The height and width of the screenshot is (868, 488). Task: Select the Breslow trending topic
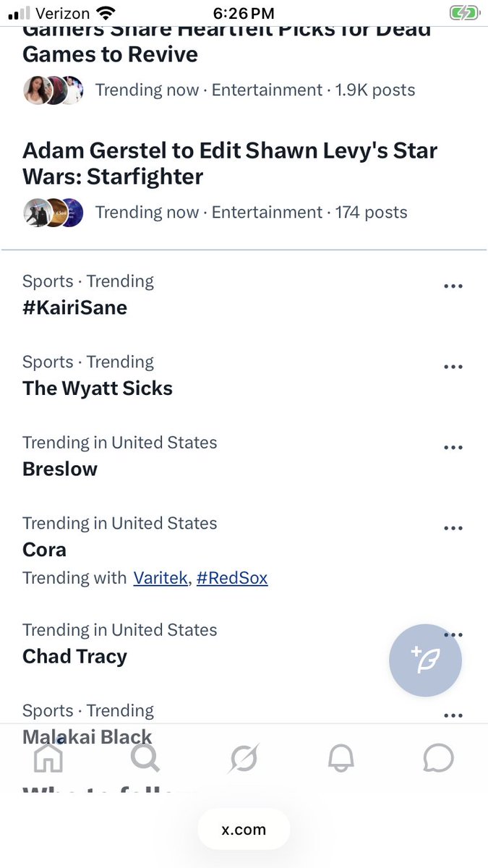click(x=60, y=469)
